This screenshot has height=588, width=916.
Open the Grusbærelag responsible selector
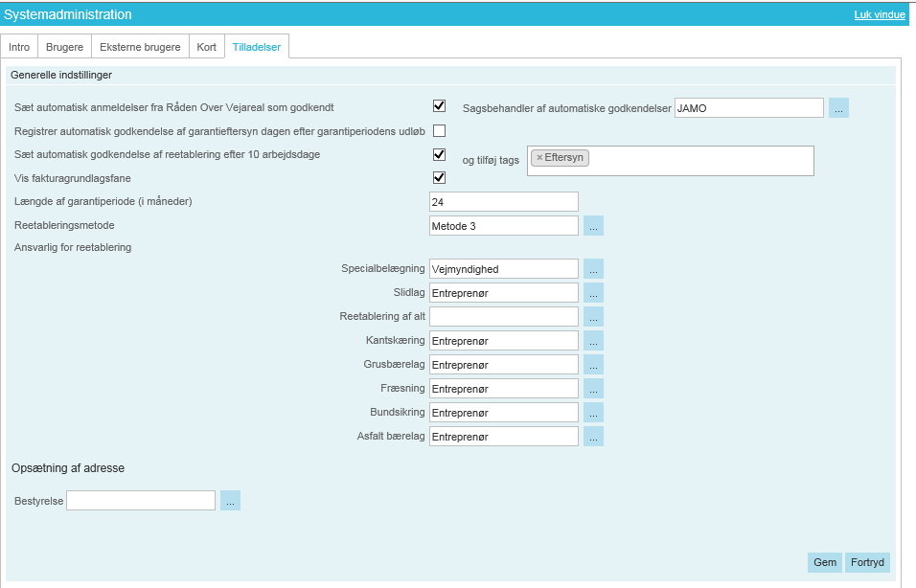(593, 365)
